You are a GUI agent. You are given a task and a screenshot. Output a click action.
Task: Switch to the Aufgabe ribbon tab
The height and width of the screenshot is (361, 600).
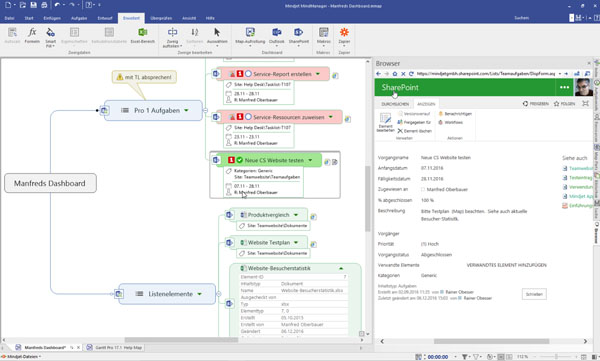click(x=79, y=18)
